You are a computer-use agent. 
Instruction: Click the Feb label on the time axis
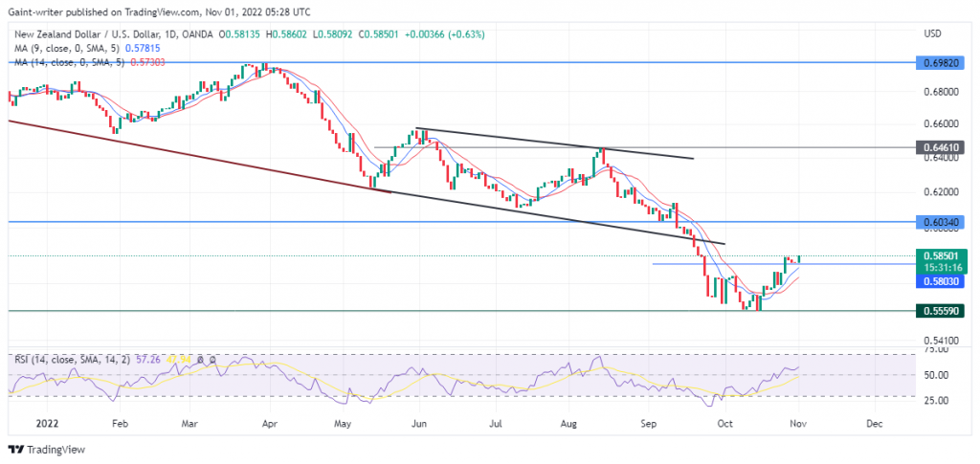[119, 423]
